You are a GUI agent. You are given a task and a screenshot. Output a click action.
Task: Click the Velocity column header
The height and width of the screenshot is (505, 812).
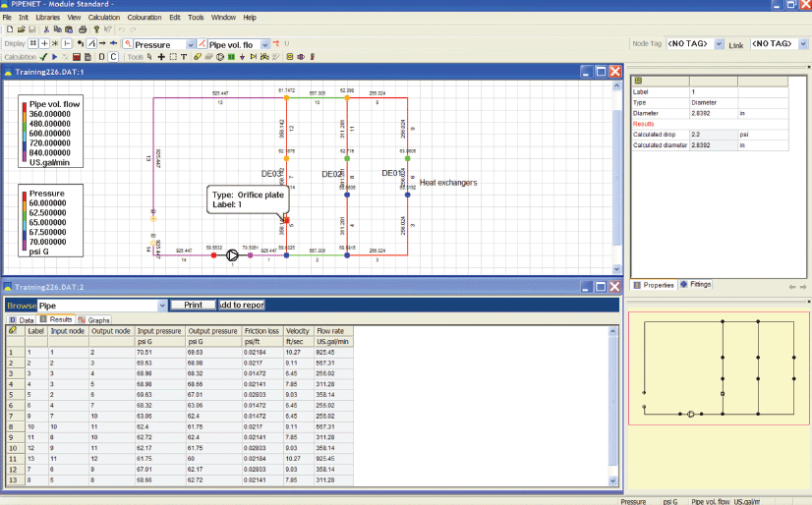click(x=298, y=331)
